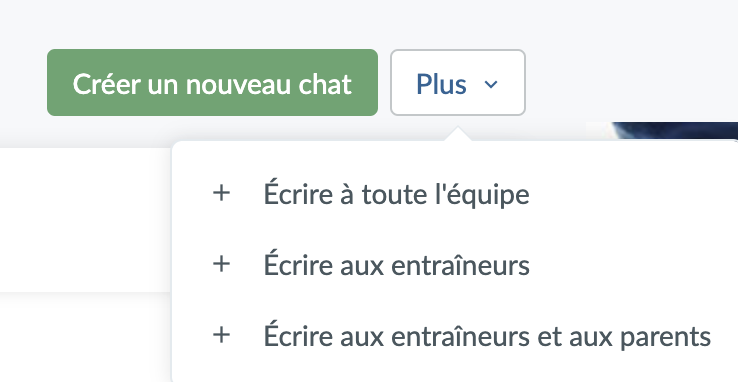738x382 pixels.
Task: Click the green Créer un nouveau chat button
Action: [x=212, y=82]
